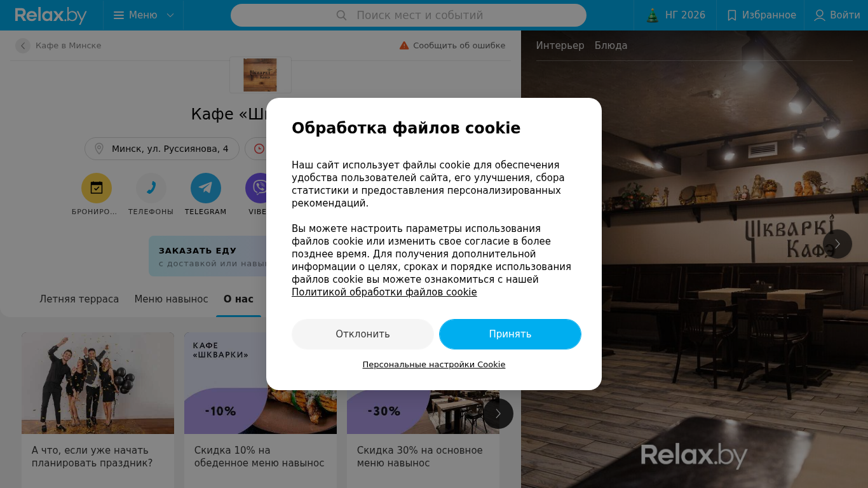Click the Viber contact icon
The image size is (868, 488).
[258, 188]
